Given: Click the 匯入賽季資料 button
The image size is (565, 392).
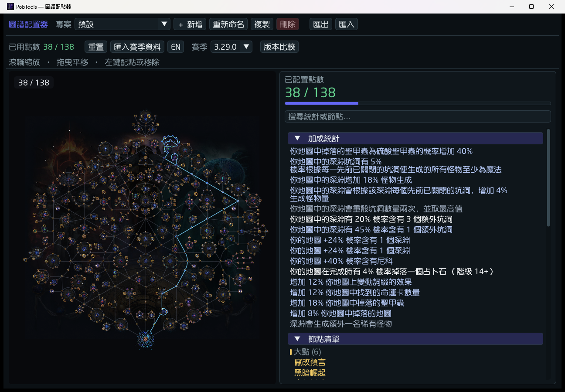Looking at the screenshot, I should 137,47.
